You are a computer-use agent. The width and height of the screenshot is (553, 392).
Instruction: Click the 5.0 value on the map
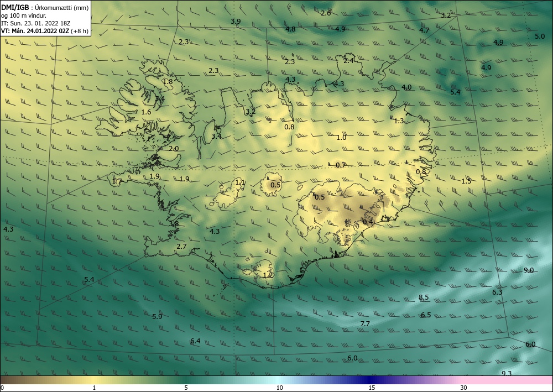[540, 36]
